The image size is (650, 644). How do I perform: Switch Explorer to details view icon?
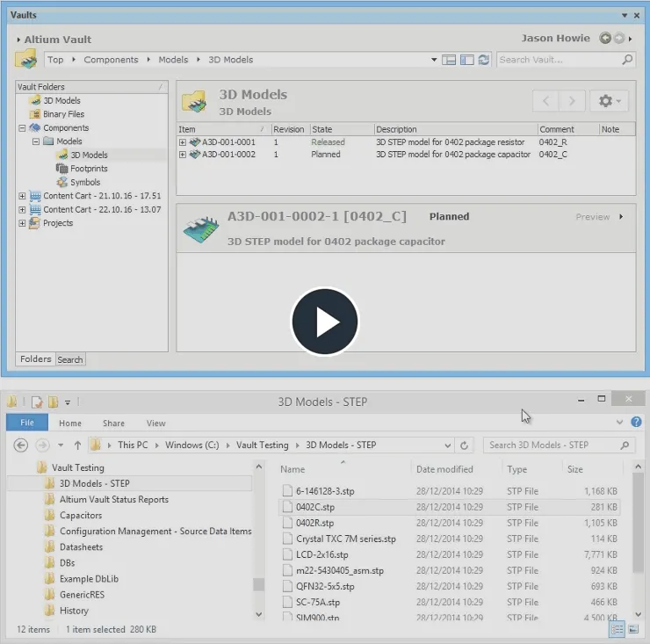tap(617, 629)
